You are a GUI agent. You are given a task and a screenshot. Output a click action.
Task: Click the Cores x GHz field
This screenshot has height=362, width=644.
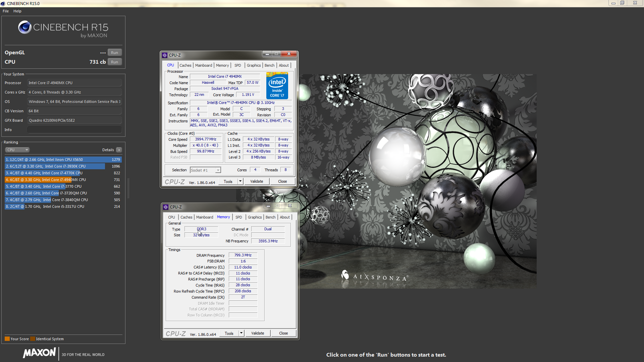[x=74, y=92]
